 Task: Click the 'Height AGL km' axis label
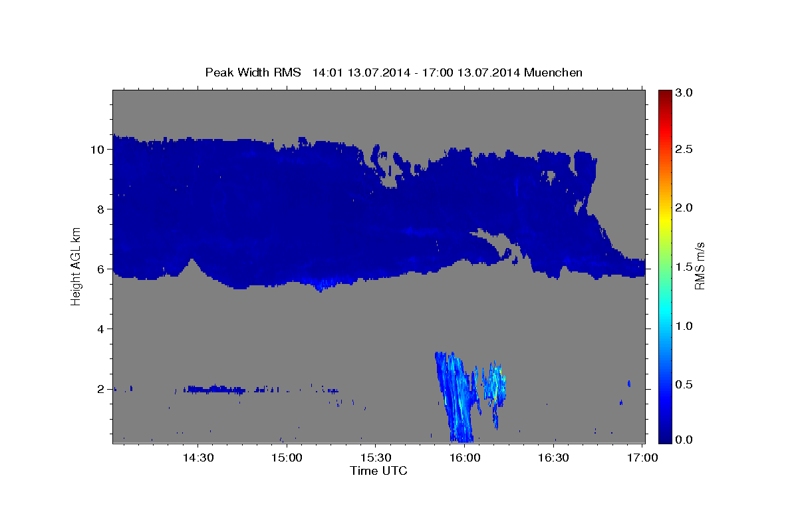[76, 266]
